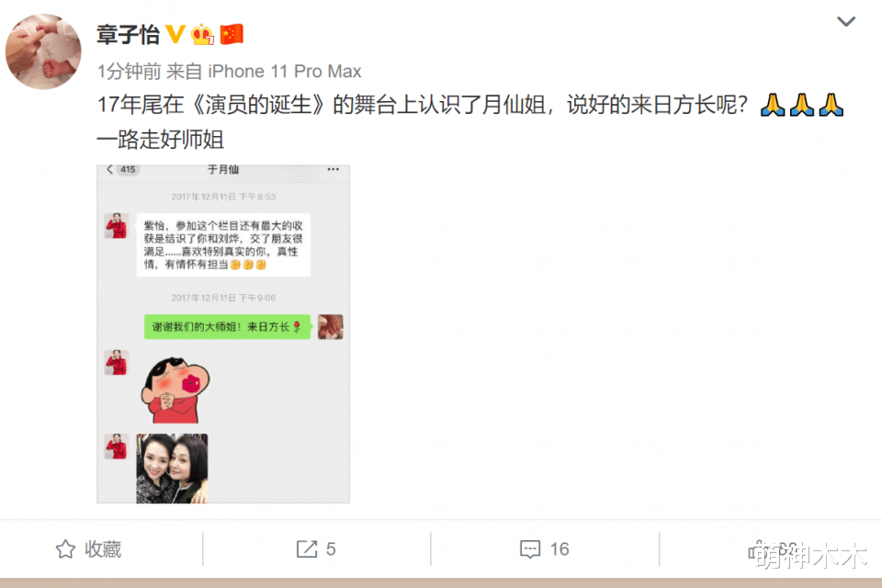Screen dimensions: 882x588
Task: Open the iPhone 11 Pro Max source link
Action: click(285, 72)
